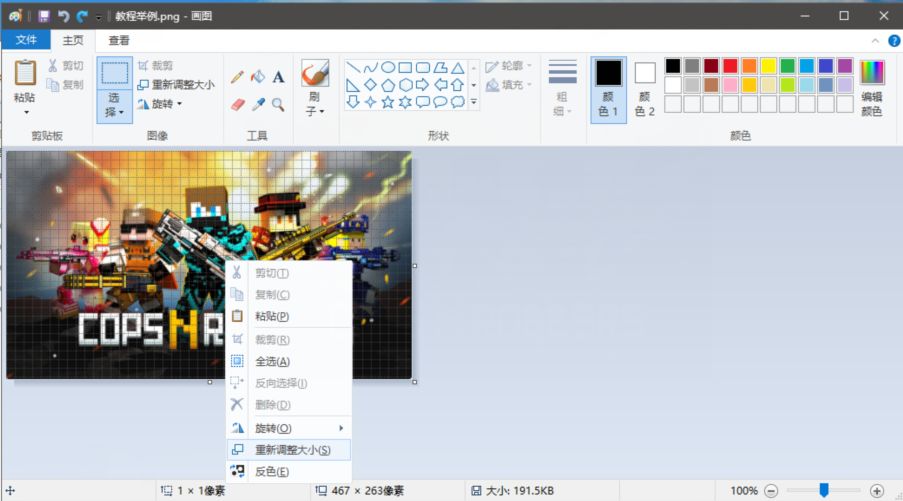
Task: Click the canvas image of Cops N Robbers
Action: point(209,265)
